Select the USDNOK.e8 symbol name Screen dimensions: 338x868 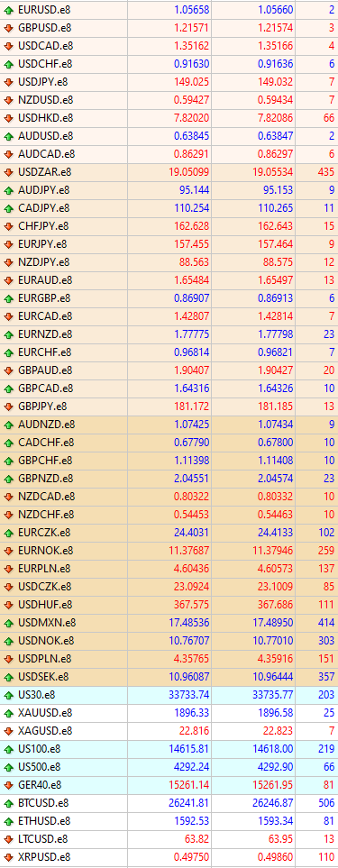[x=45, y=641]
